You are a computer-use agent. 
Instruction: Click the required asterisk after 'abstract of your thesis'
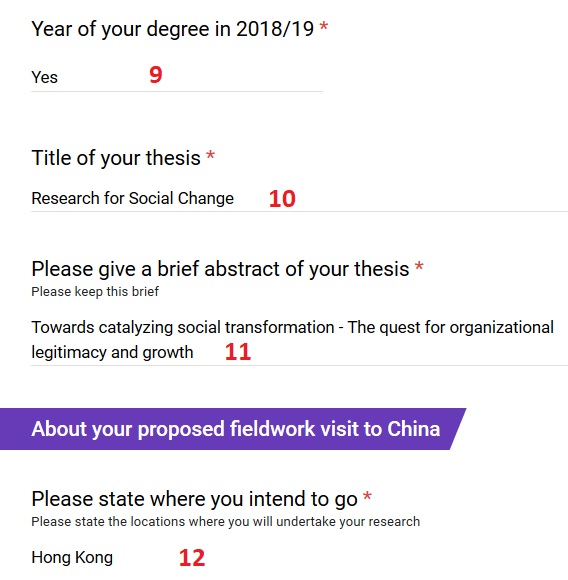pyautogui.click(x=419, y=266)
